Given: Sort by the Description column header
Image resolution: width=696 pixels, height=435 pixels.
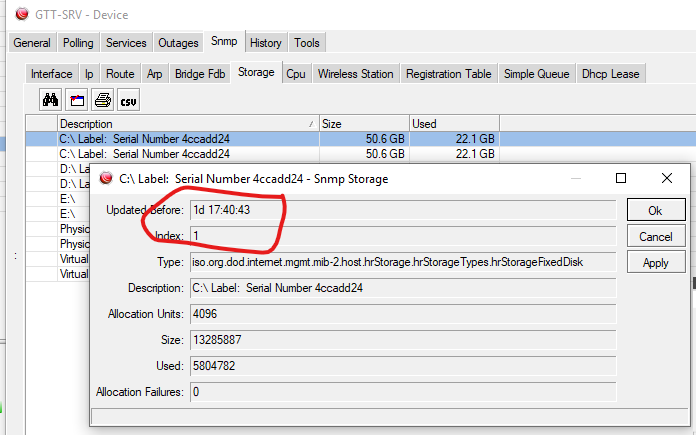Looking at the screenshot, I should 188,123.
